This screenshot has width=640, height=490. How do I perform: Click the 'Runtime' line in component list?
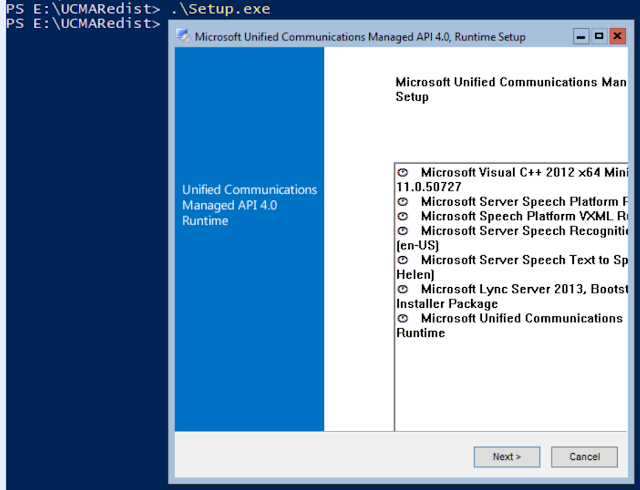pos(420,333)
